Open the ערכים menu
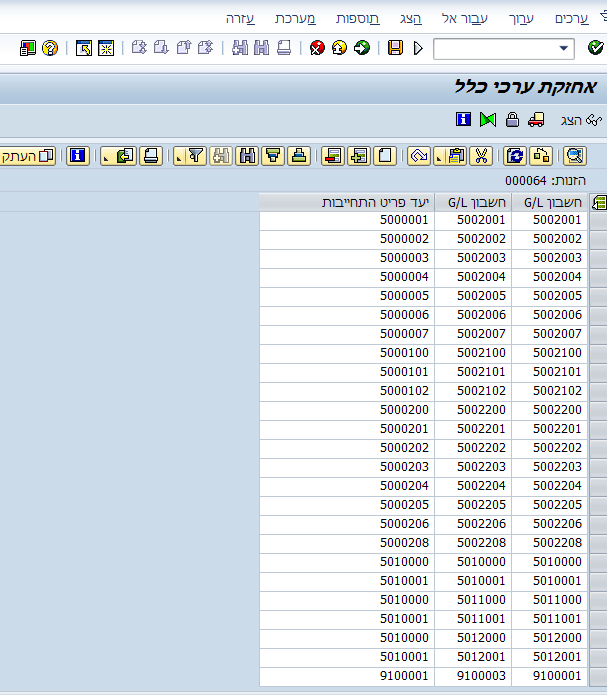The image size is (607, 695). point(572,19)
